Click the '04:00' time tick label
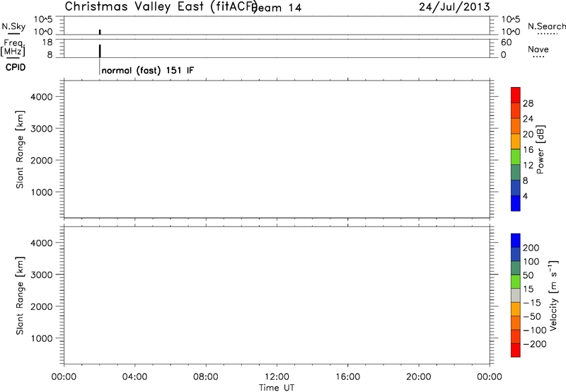Screen dimensions: 566x392 (x=134, y=377)
